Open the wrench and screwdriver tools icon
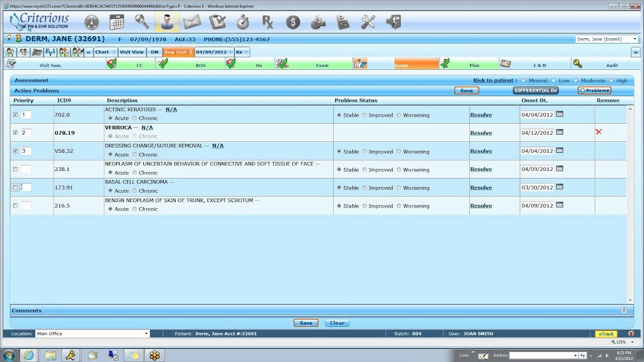The width and height of the screenshot is (644, 362). coord(368,22)
